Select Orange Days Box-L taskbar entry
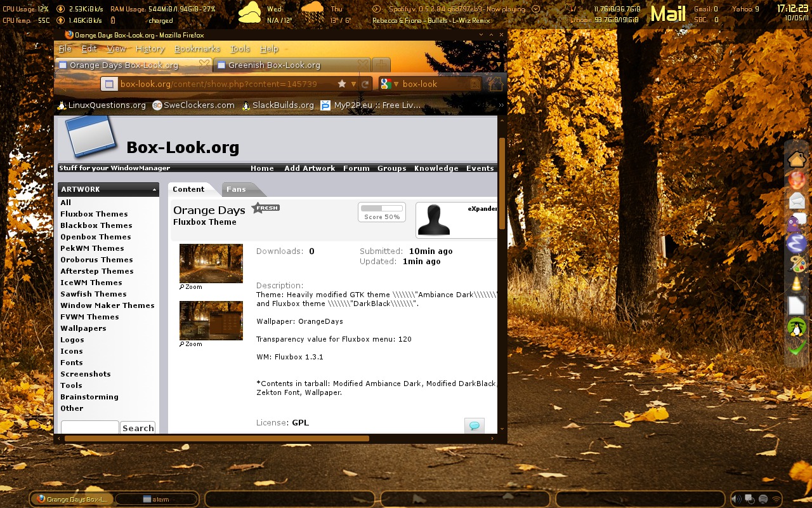 pyautogui.click(x=72, y=499)
